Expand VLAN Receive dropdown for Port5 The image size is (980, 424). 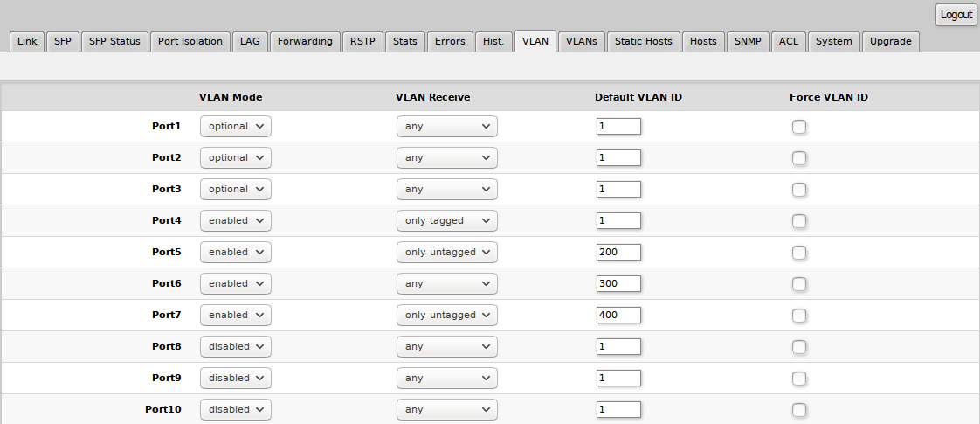click(446, 253)
